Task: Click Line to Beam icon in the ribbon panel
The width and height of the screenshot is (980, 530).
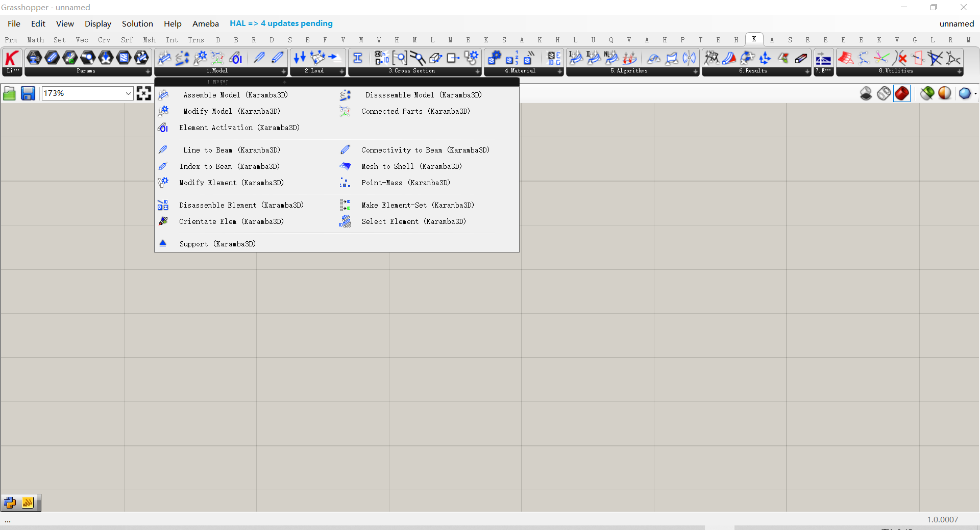Action: pyautogui.click(x=259, y=58)
